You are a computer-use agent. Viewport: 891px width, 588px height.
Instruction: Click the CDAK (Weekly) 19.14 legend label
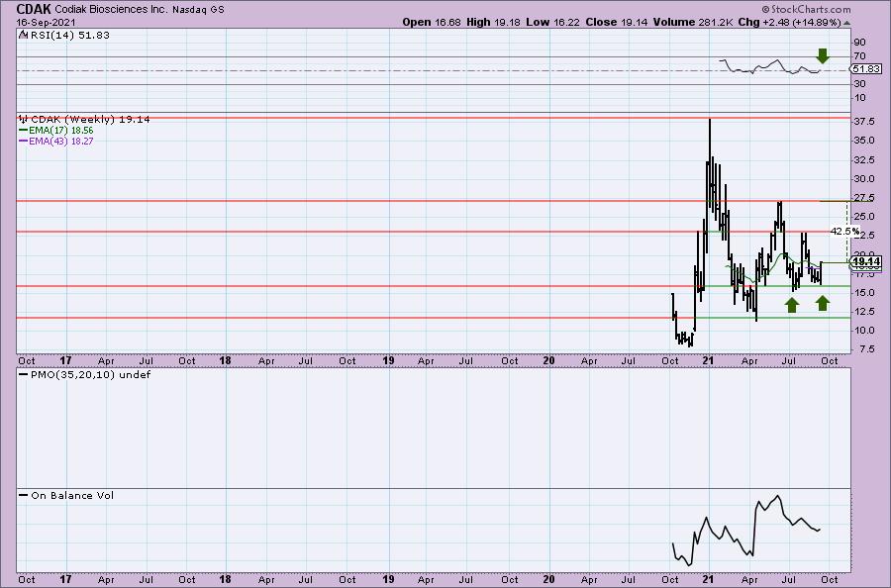90,120
